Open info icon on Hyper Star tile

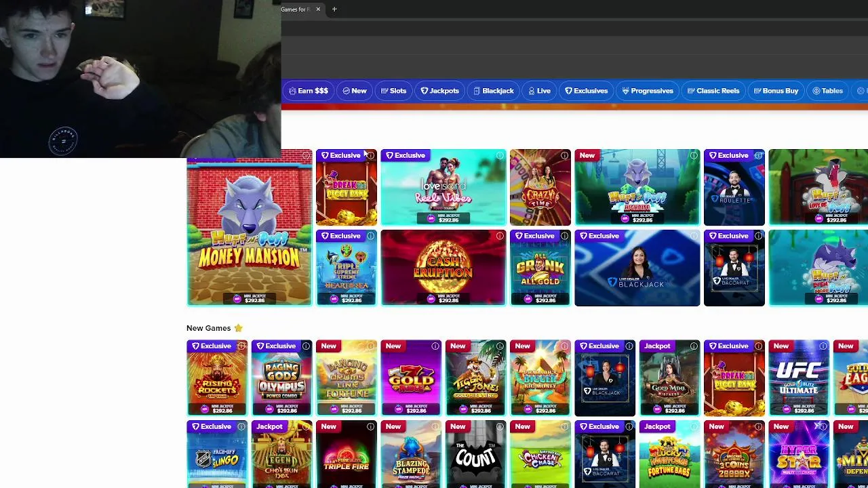point(823,427)
